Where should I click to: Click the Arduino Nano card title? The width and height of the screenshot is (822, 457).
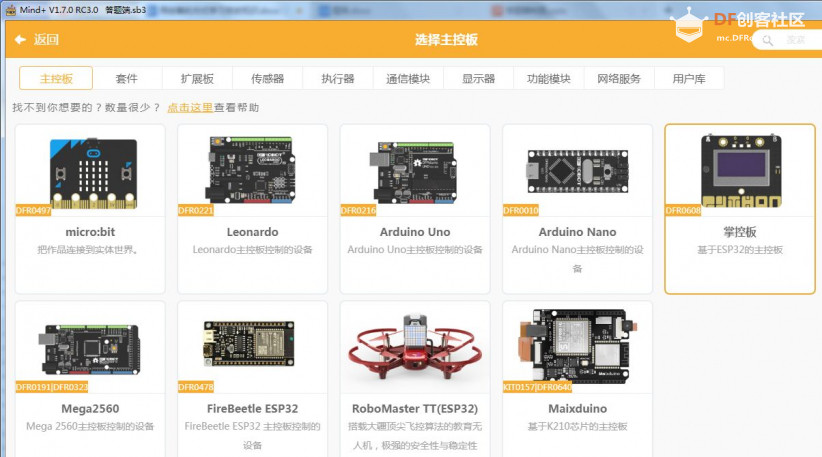point(578,232)
